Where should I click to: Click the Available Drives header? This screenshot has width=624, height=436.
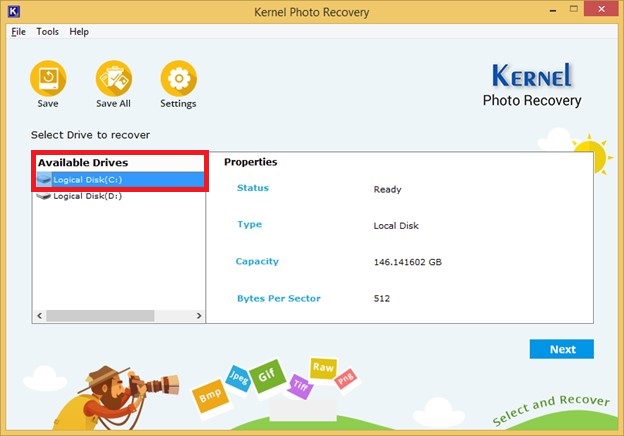83,162
